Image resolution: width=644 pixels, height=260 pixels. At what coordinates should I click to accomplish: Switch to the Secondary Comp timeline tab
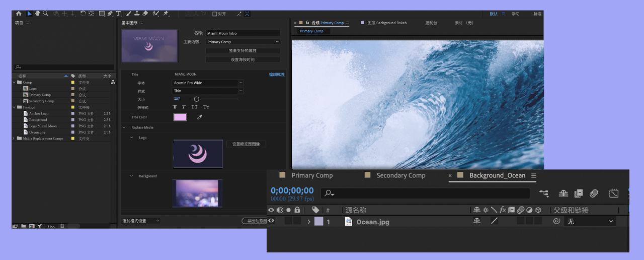[401, 175]
